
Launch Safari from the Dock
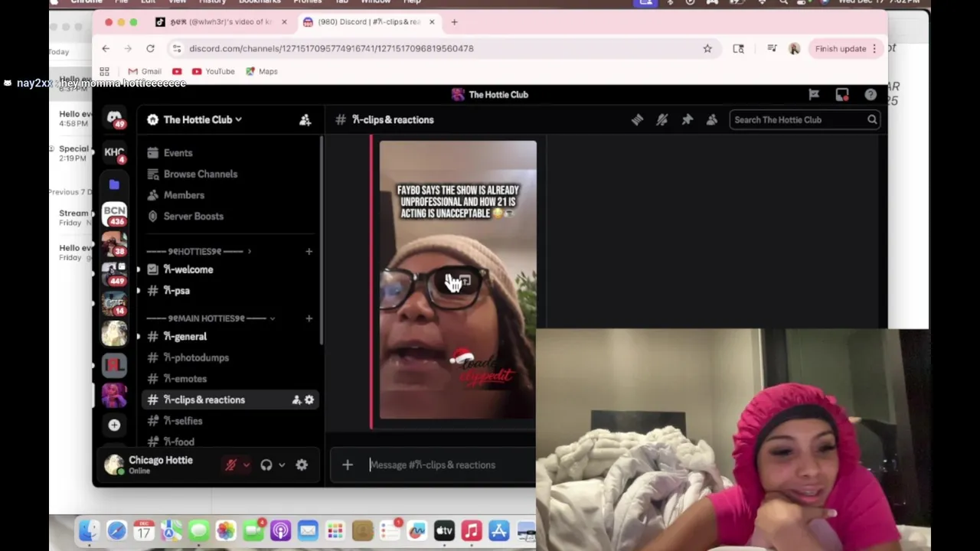click(x=116, y=530)
